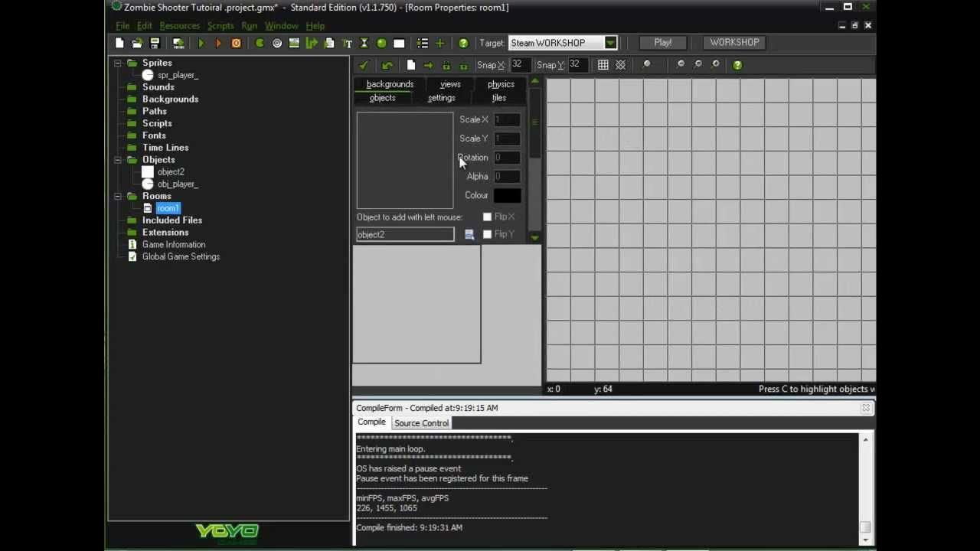Open the Target platform dropdown
Screen dimensions: 980x551
[610, 43]
